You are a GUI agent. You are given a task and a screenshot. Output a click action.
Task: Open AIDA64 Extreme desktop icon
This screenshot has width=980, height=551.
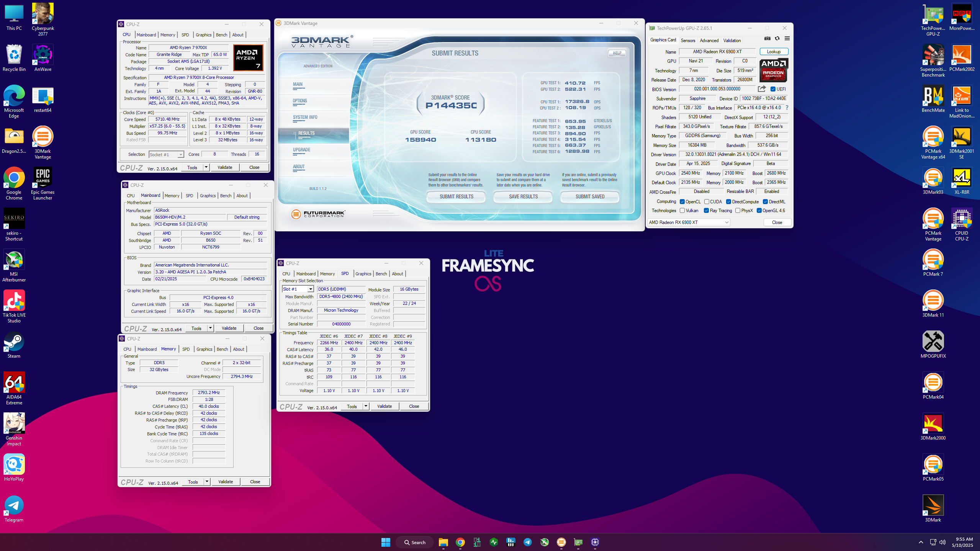point(14,389)
